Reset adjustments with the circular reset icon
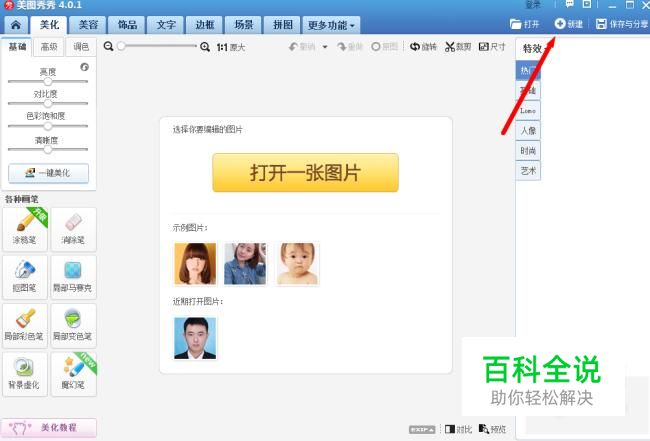 (85, 67)
